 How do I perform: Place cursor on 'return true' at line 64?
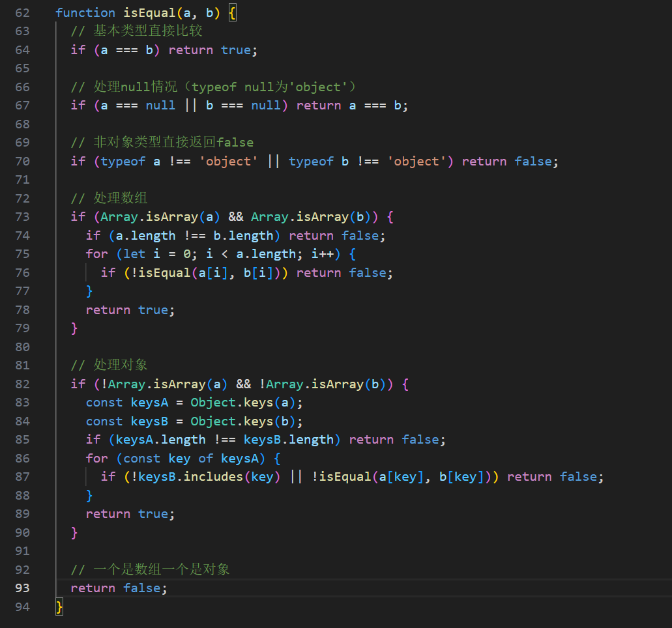(210, 50)
